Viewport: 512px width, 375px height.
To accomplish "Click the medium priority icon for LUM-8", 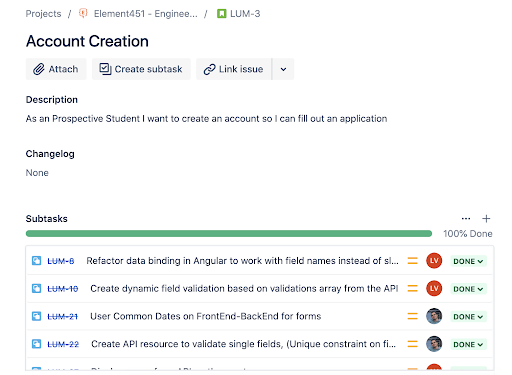I will click(x=412, y=261).
